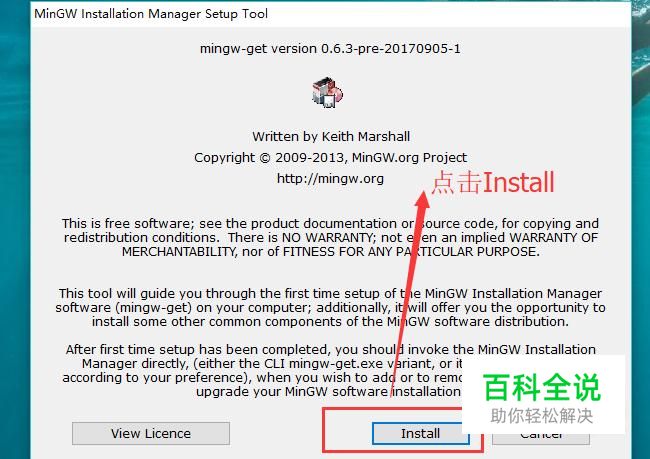The image size is (650, 459).
Task: Click the mingw-get version number line
Action: [x=330, y=49]
